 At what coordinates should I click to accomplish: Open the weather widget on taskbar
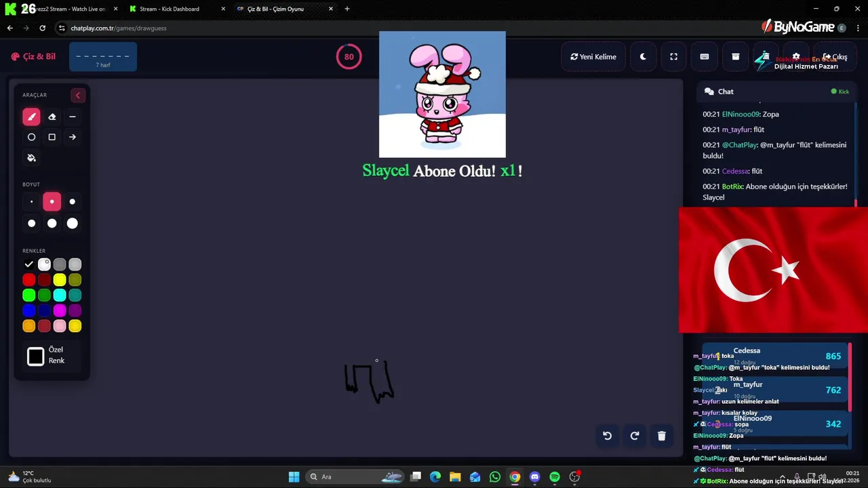[x=29, y=476]
